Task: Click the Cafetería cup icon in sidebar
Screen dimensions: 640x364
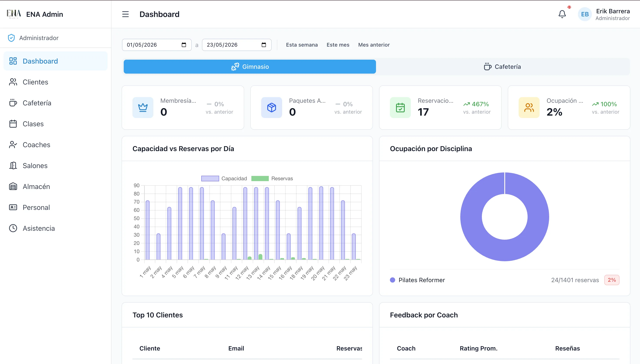Action: click(13, 103)
